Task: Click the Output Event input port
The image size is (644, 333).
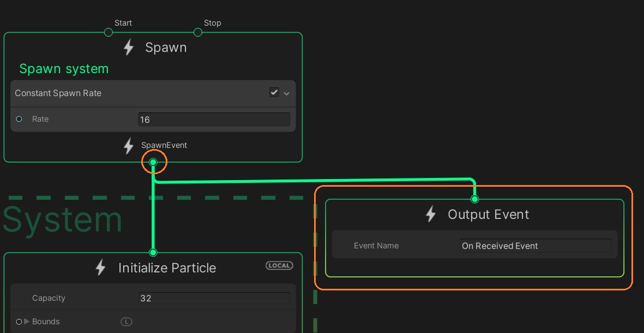Action: click(474, 199)
